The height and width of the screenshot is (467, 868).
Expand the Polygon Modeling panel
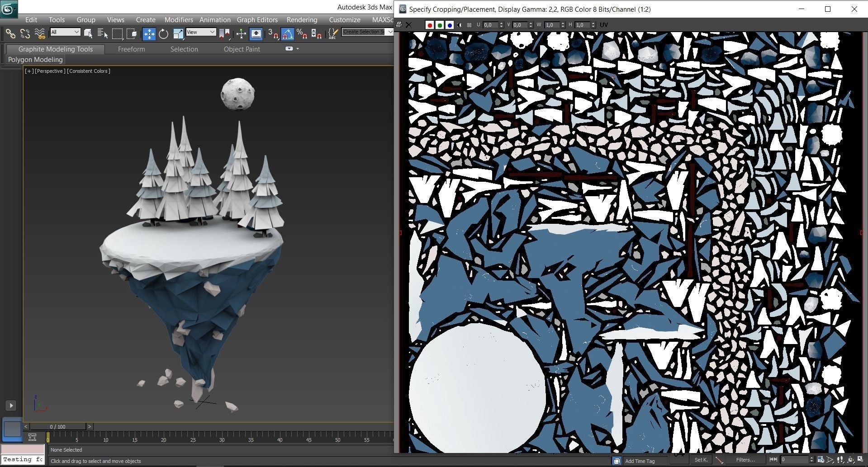coord(35,60)
